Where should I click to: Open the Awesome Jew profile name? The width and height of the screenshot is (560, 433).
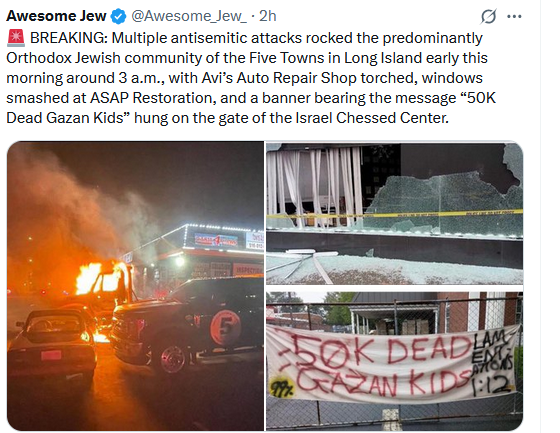tap(56, 16)
